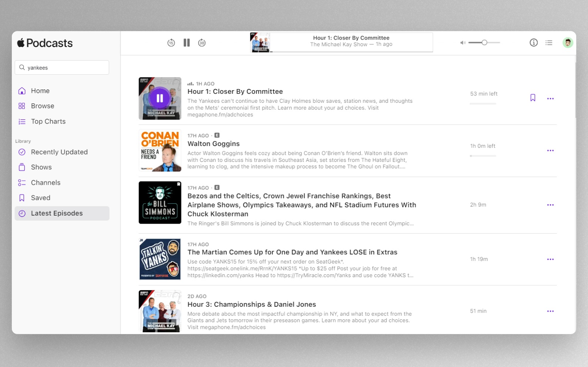The height and width of the screenshot is (367, 588).
Task: Select the Talkin' Yanks podcast artwork
Action: (x=160, y=259)
